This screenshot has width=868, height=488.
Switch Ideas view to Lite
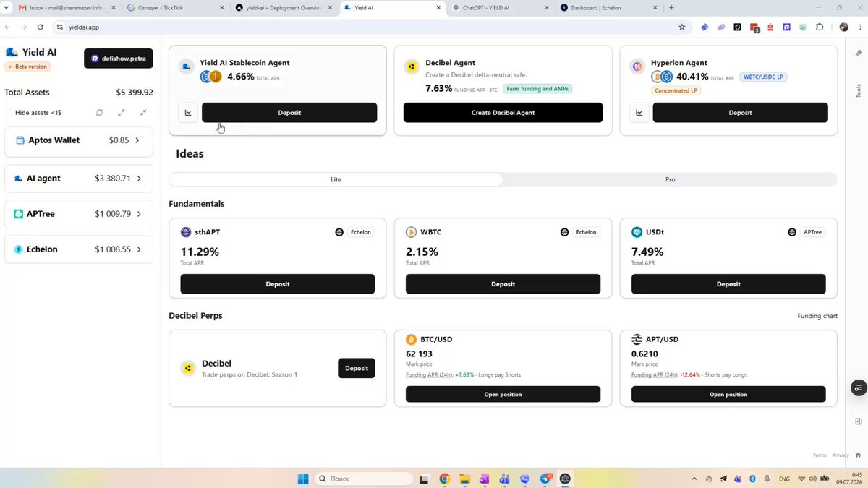click(x=336, y=179)
